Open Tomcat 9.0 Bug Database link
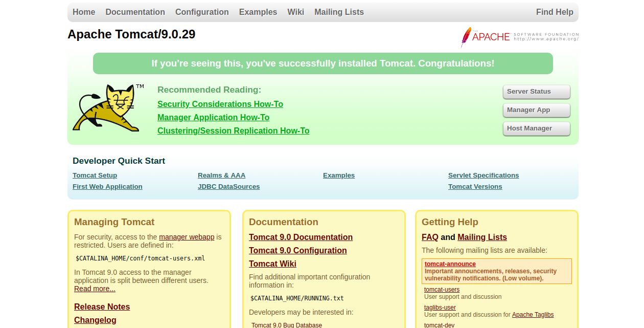Screen dimensions: 644x328 pos(287,325)
